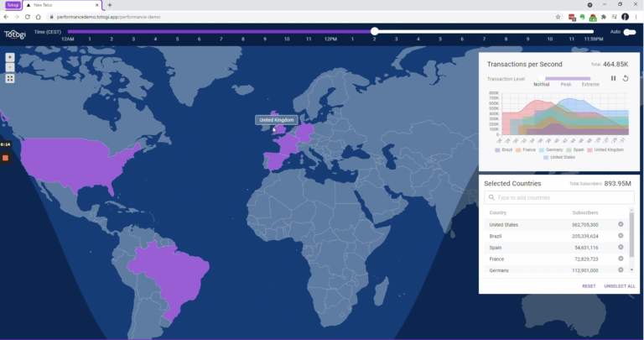644x340 pixels.
Task: Pause the transactions simulation
Action: point(613,78)
